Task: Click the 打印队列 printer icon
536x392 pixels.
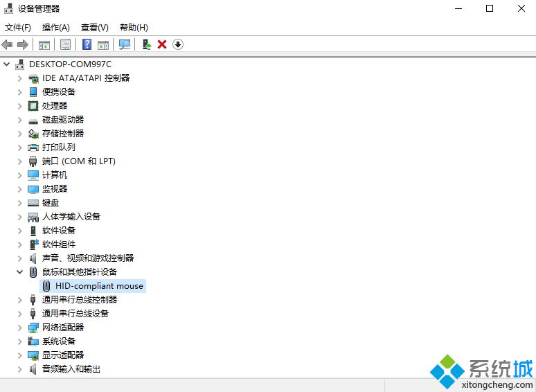Action: coord(33,148)
